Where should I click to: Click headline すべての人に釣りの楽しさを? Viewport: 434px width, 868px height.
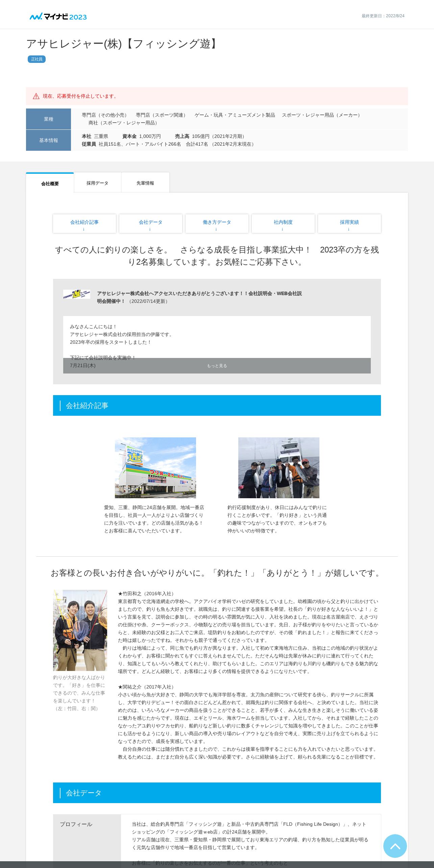[217, 256]
